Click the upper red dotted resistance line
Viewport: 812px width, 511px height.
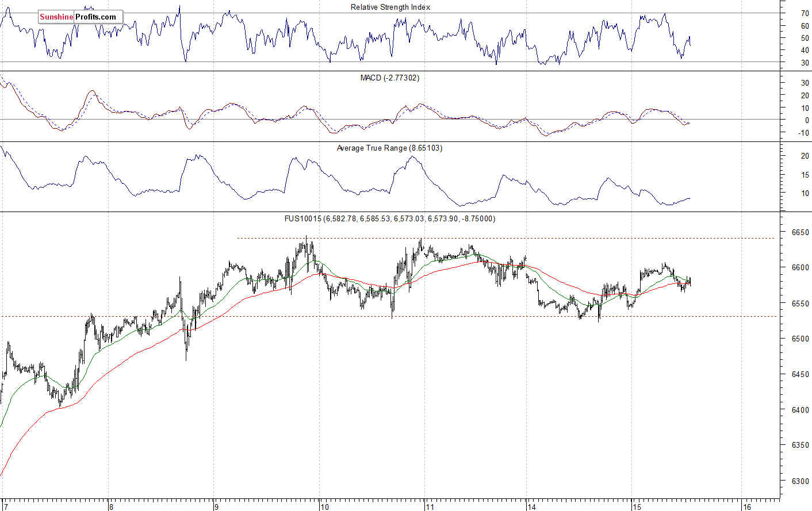(x=506, y=238)
